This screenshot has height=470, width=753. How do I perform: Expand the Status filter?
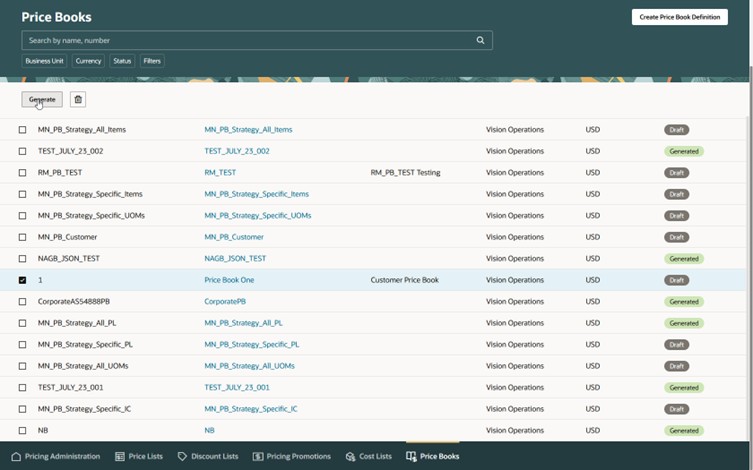coord(122,61)
